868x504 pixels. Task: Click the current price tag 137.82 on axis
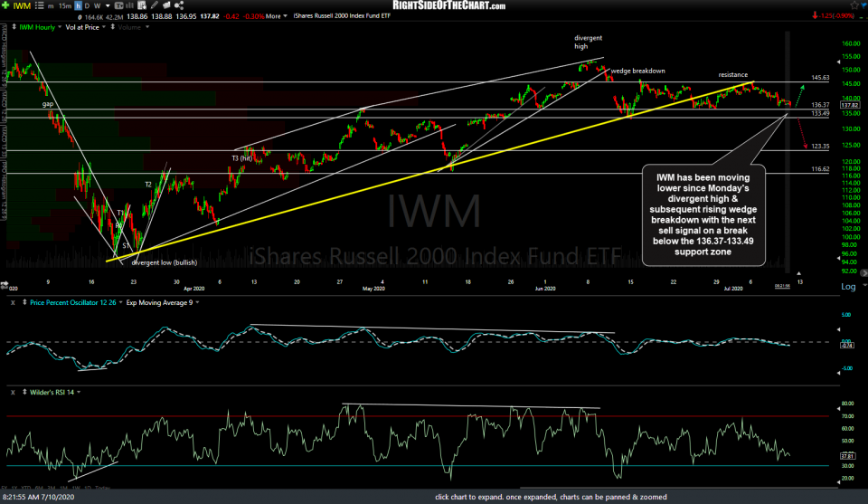[849, 105]
